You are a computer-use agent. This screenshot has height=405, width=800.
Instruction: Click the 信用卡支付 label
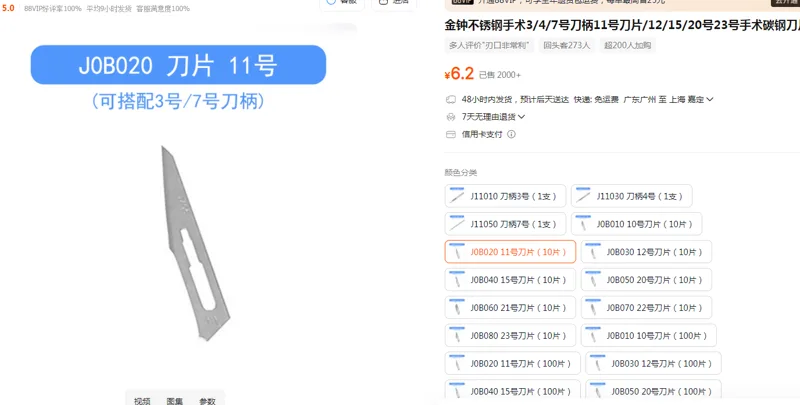482,134
